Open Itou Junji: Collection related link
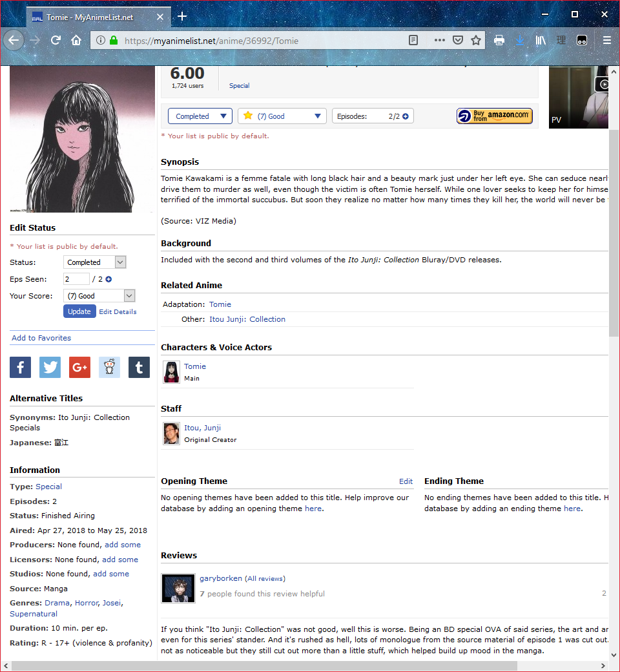This screenshot has width=620, height=672. tap(247, 319)
